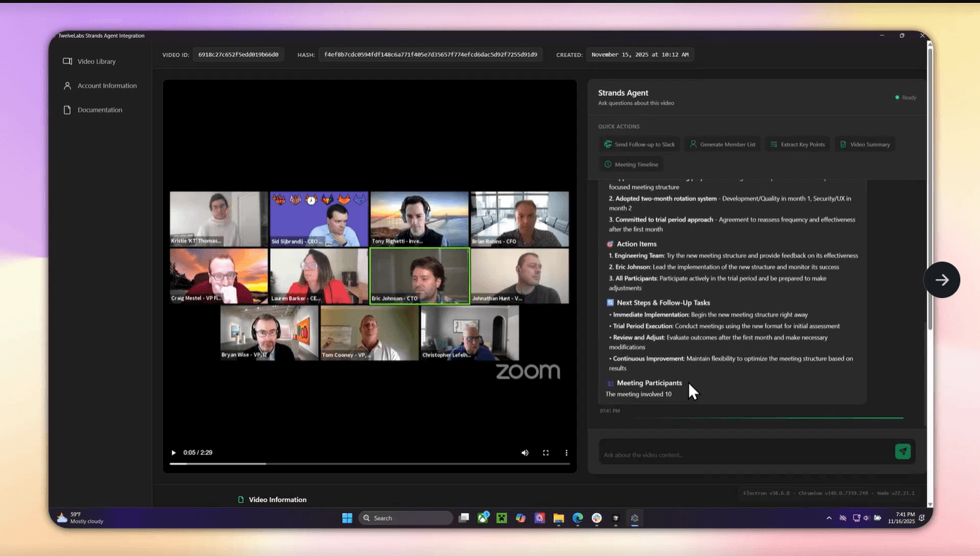Viewport: 980px width, 556px height.
Task: Click the Video Library camera icon
Action: 67,61
